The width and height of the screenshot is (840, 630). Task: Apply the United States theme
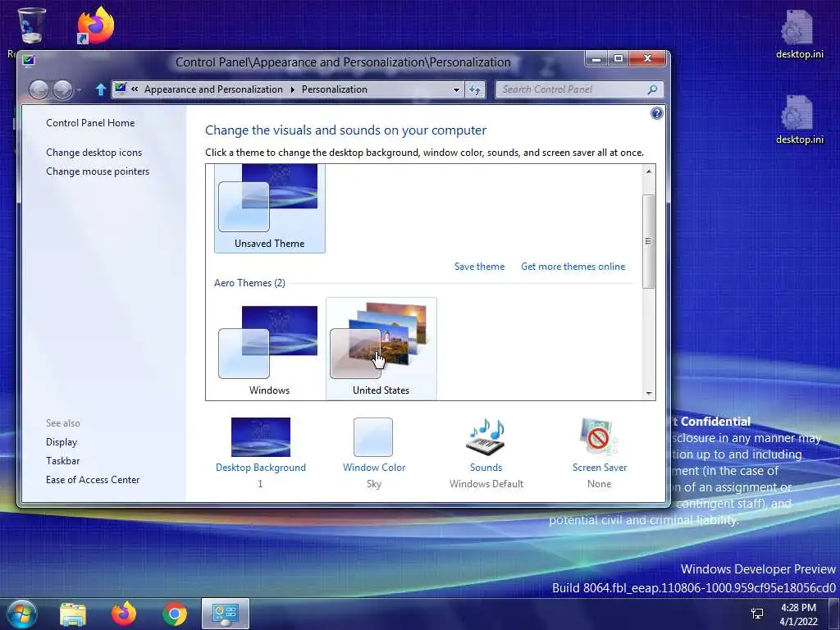click(x=381, y=348)
